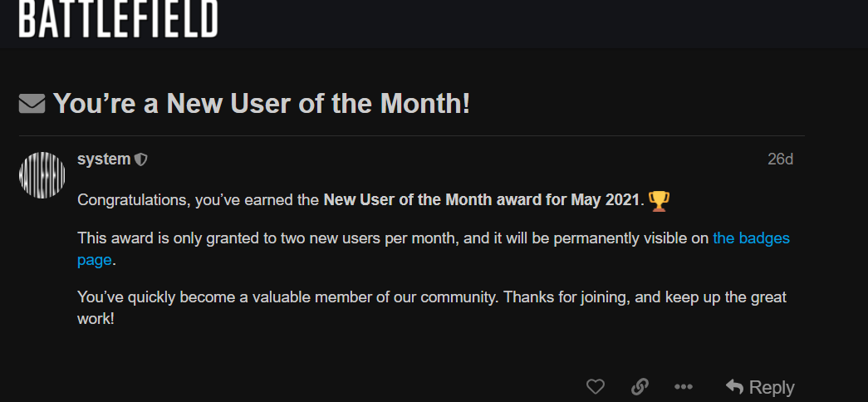This screenshot has width=868, height=402.
Task: Click the dark header bar beside the logo
Action: tap(542, 22)
